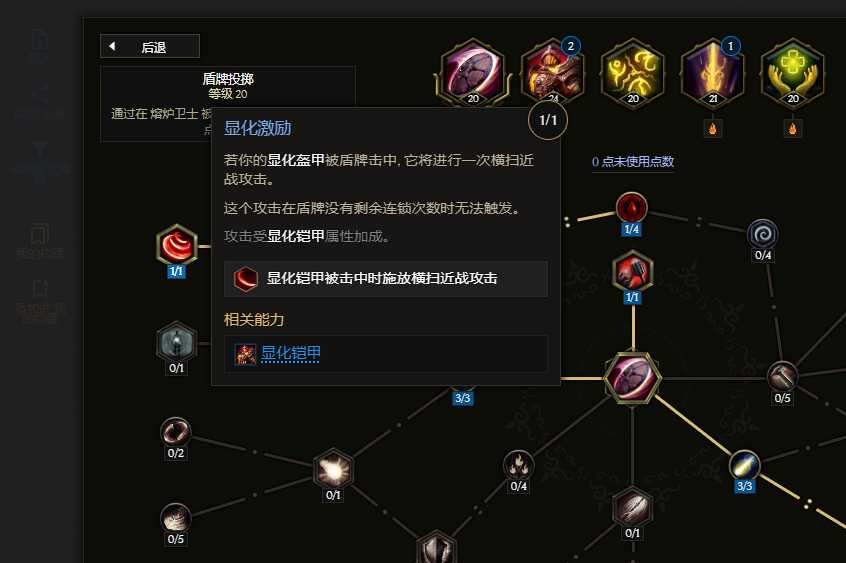846x563 pixels.
Task: Open the 显化铠甲 related ability link
Action: tap(291, 354)
